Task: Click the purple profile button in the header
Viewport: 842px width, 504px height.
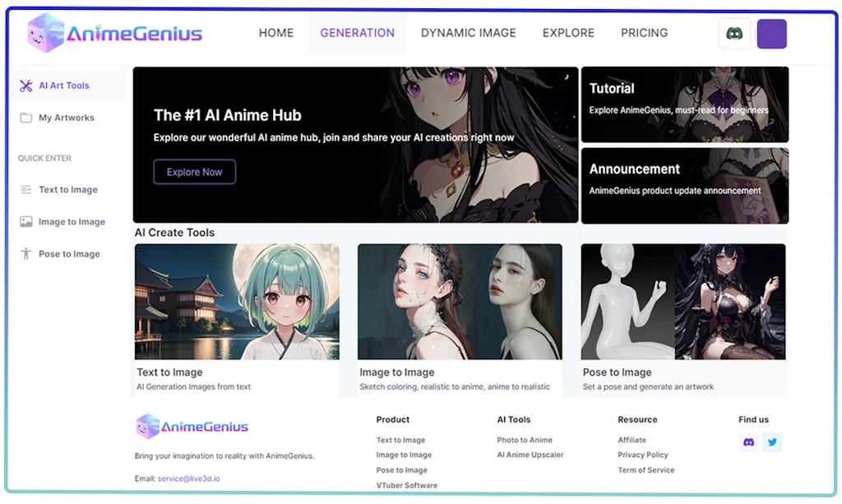Action: (x=771, y=34)
